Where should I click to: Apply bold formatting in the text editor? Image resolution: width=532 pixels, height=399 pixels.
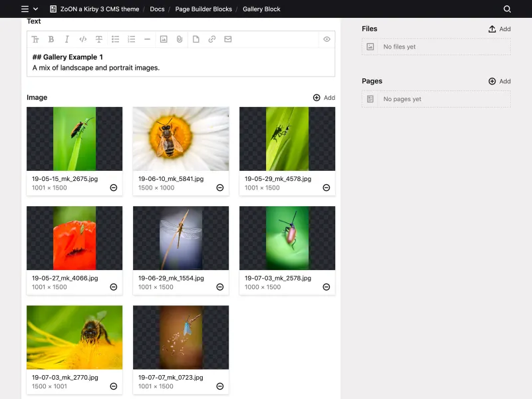(x=51, y=39)
